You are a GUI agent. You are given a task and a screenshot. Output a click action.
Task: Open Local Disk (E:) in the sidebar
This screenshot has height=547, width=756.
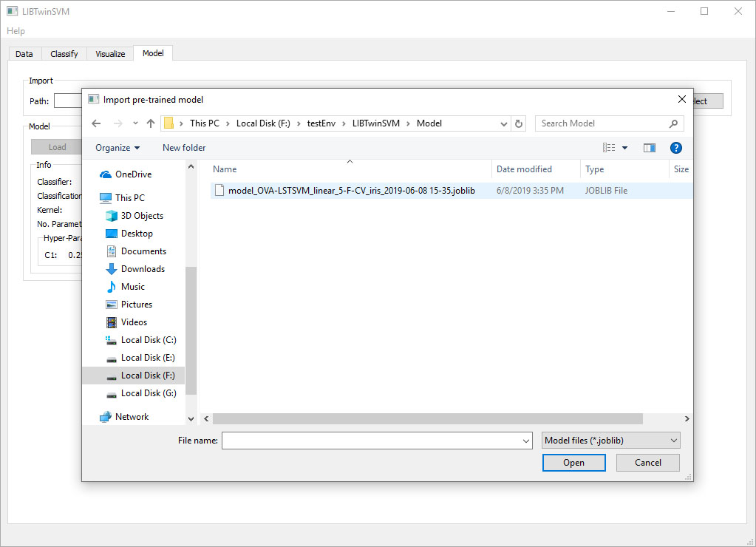[x=140, y=358]
